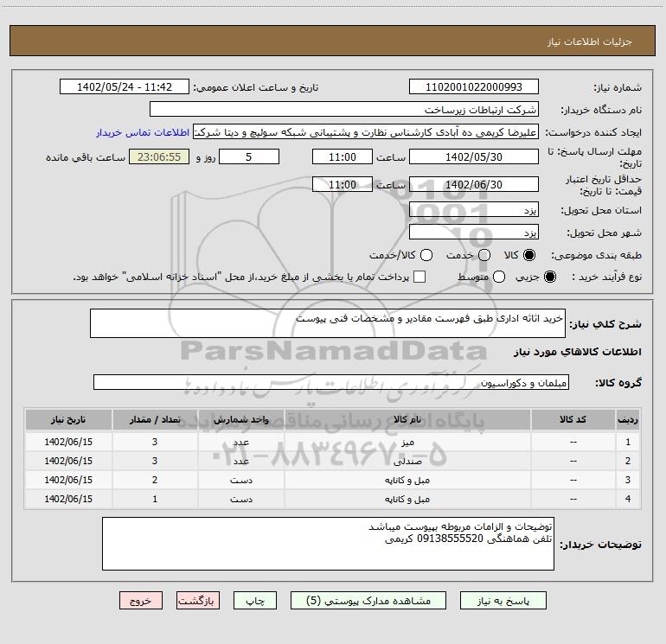Open 'مشاهده مدارک پیوستی (5)' attachments
Screen dimensions: 666x644
tap(368, 600)
